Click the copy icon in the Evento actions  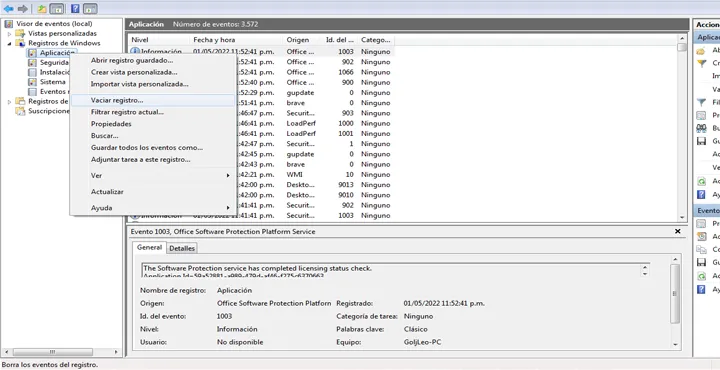point(701,249)
